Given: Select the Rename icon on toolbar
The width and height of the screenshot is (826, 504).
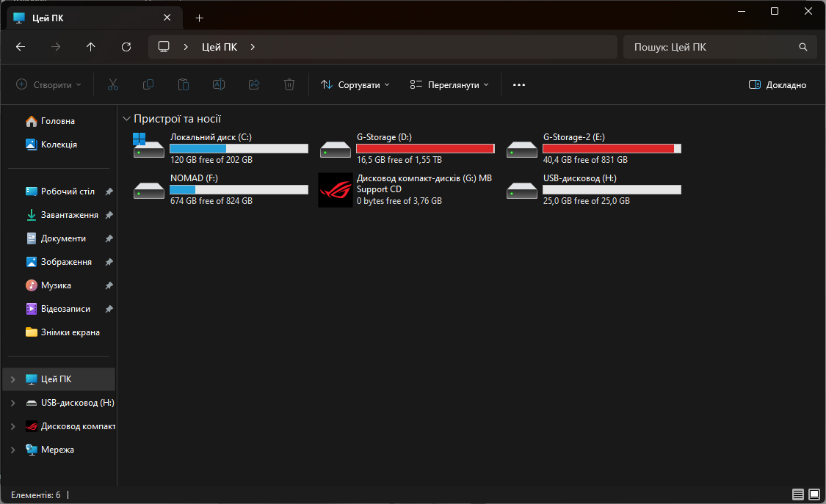Looking at the screenshot, I should pos(219,84).
